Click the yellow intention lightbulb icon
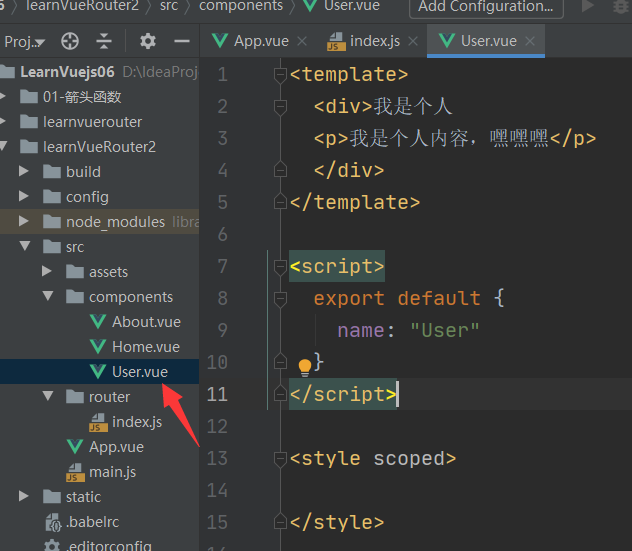The image size is (632, 551). pyautogui.click(x=305, y=368)
